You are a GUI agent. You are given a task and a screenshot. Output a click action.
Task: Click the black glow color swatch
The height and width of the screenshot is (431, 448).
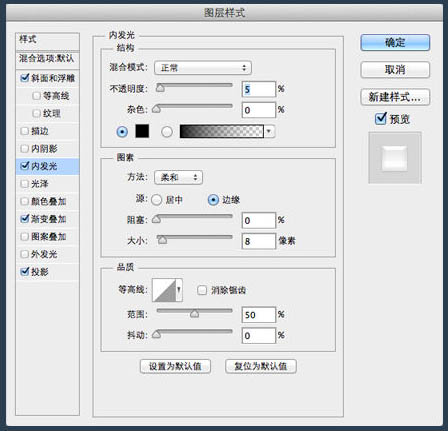tap(142, 131)
